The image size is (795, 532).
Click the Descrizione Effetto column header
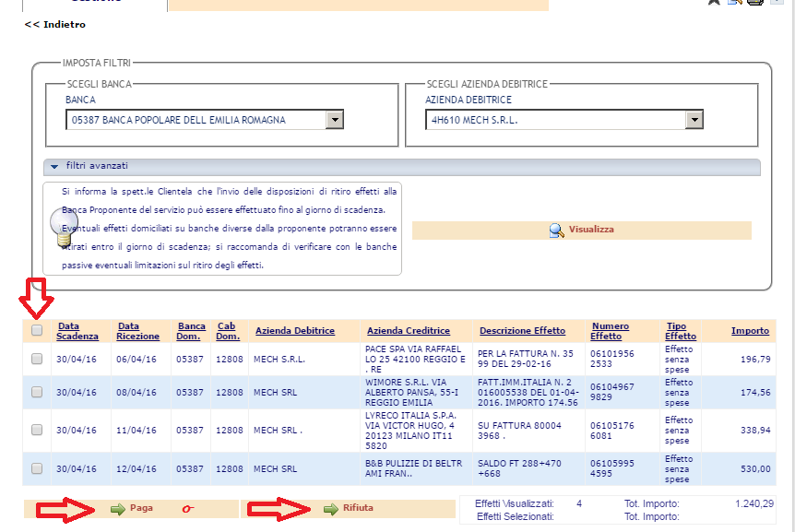click(x=522, y=331)
